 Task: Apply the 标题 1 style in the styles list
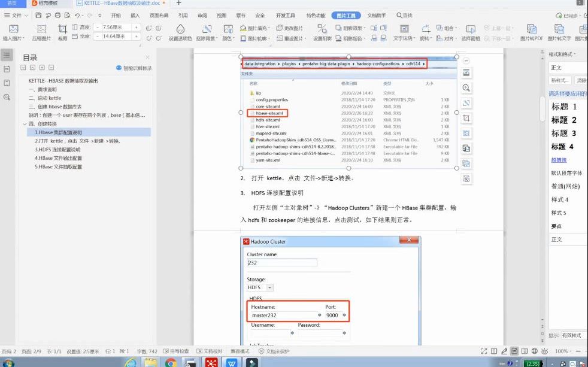pos(564,107)
